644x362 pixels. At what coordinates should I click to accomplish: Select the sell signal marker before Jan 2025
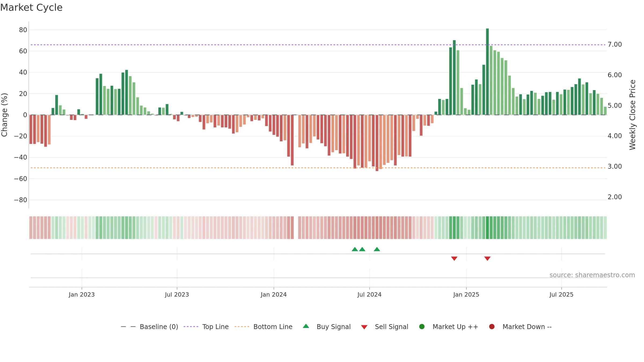(454, 258)
